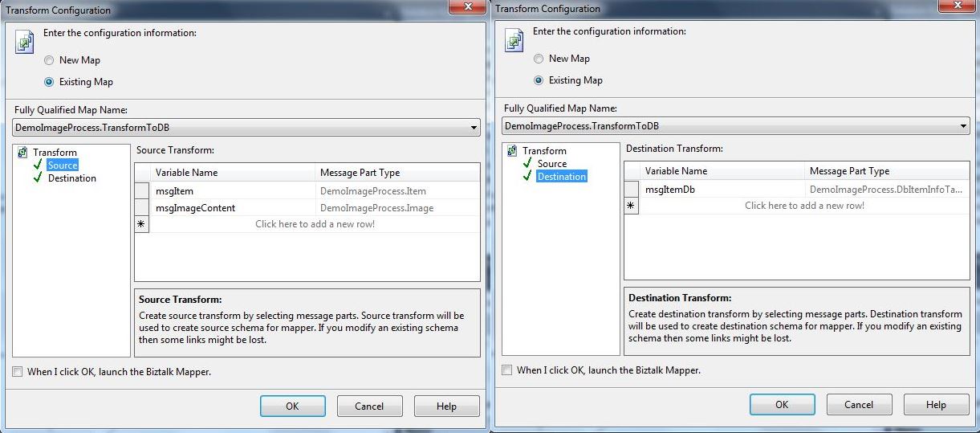
Task: Select Destination tree node in left dialog
Action: point(72,178)
